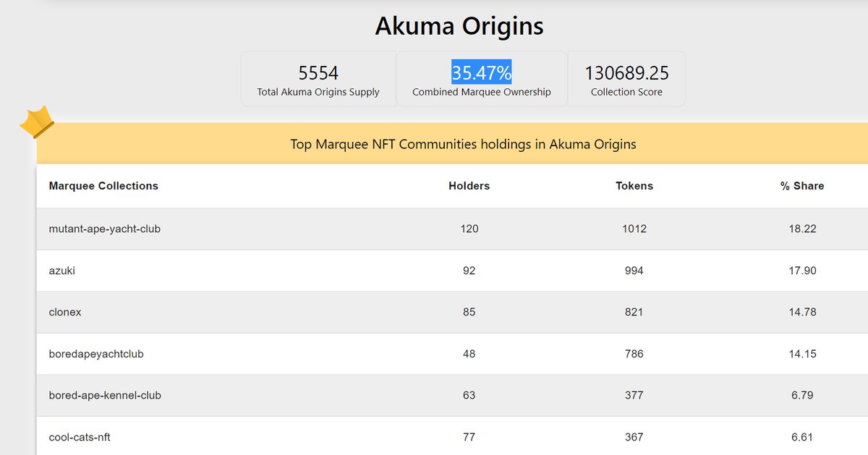Select the azuki collection row
Screen dimensions: 868x455
pyautogui.click(x=452, y=271)
